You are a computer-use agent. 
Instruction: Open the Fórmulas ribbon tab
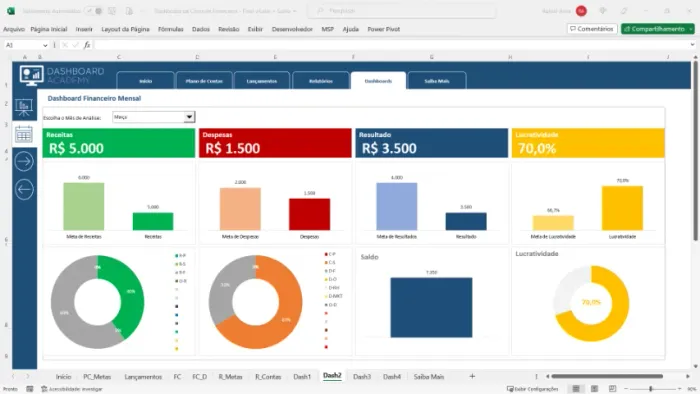coord(171,29)
